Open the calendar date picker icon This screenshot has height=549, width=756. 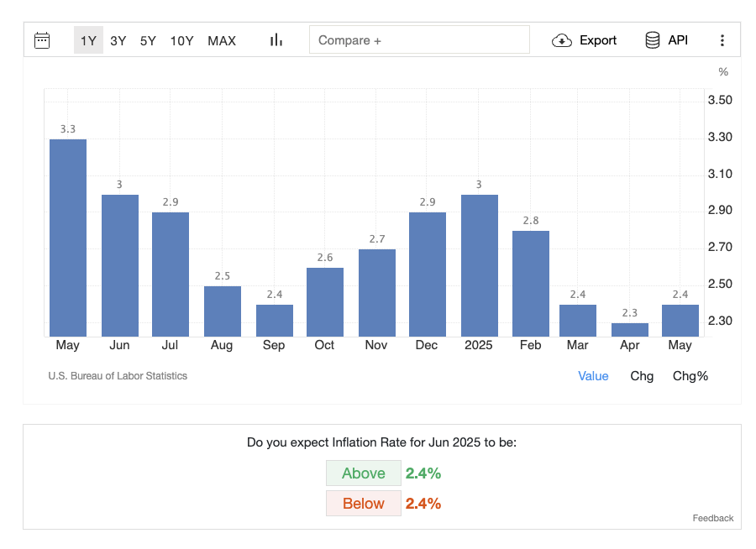tap(42, 40)
